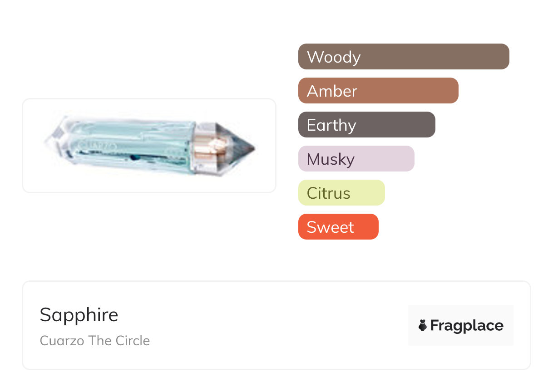
Task: Click the Amber label text
Action: 332,91
